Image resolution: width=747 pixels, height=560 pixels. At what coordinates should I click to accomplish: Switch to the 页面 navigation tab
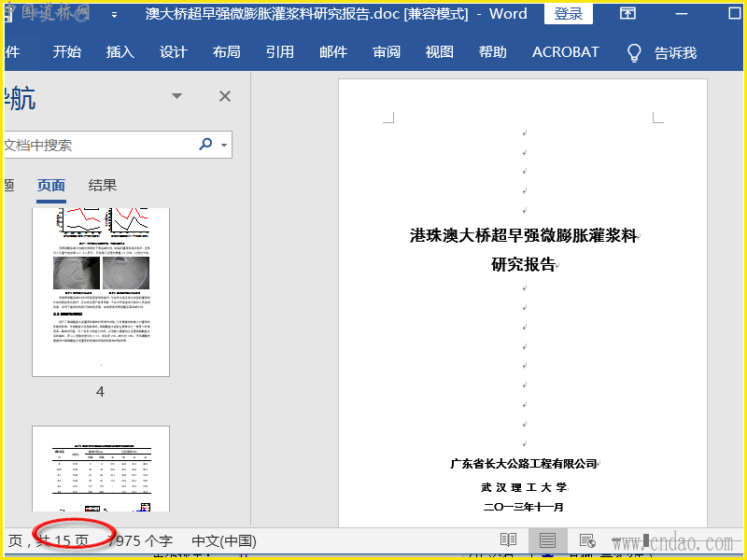point(51,185)
